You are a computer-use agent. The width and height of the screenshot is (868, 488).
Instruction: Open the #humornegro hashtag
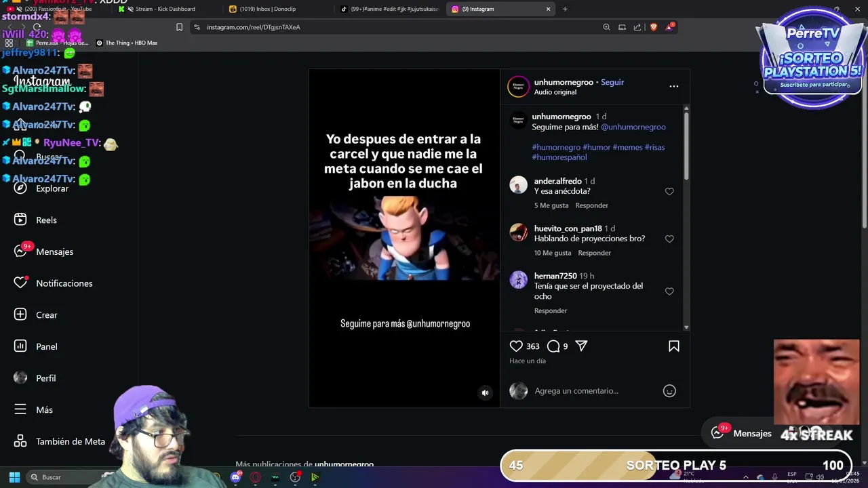[x=556, y=147]
